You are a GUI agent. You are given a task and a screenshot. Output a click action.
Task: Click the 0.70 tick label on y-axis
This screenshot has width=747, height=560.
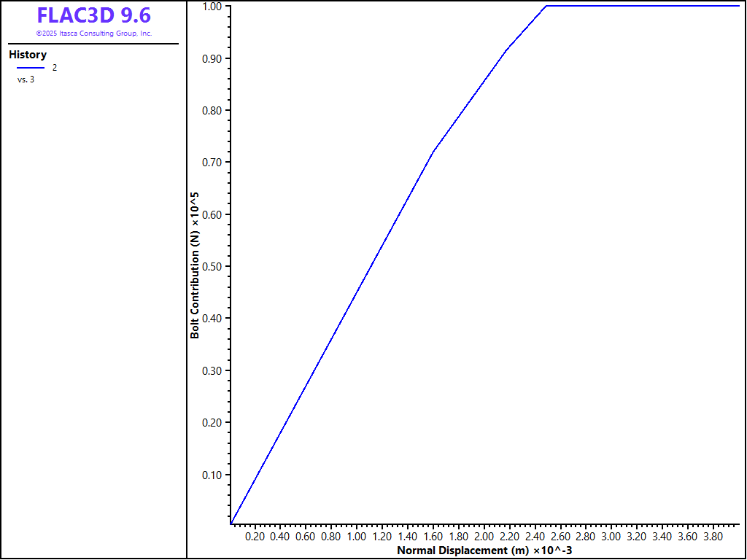tap(211, 162)
